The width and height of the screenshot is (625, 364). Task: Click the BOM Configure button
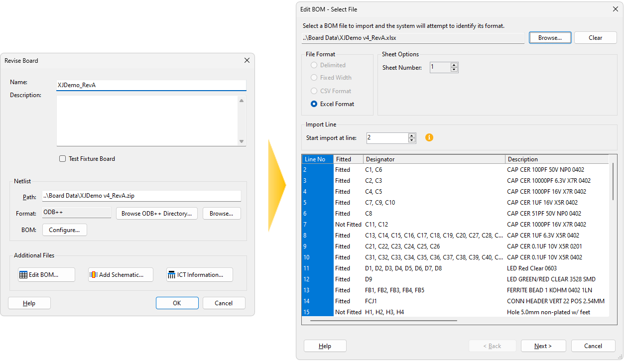[x=65, y=230]
